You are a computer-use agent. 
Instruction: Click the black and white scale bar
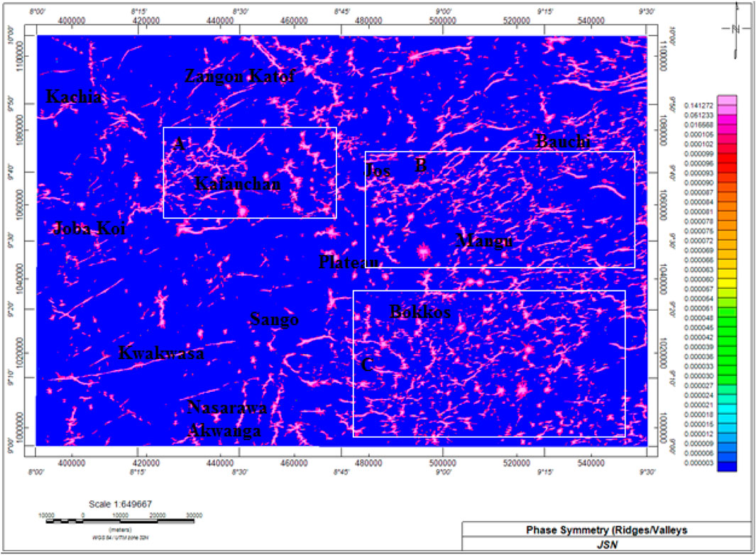(x=120, y=521)
